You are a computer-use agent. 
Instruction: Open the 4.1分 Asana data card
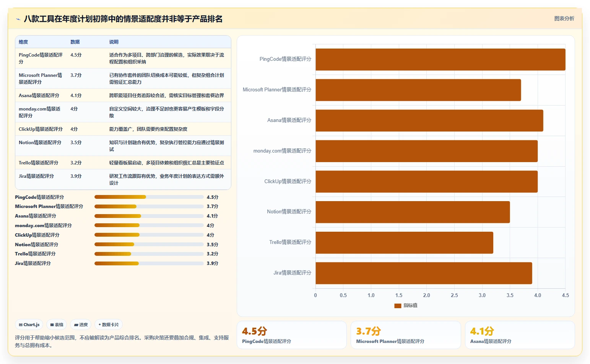pyautogui.click(x=520, y=335)
